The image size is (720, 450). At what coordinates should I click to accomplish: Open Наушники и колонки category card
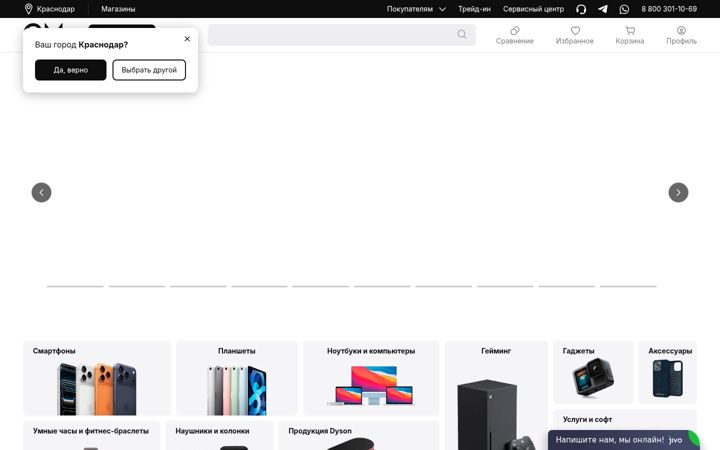click(x=219, y=436)
